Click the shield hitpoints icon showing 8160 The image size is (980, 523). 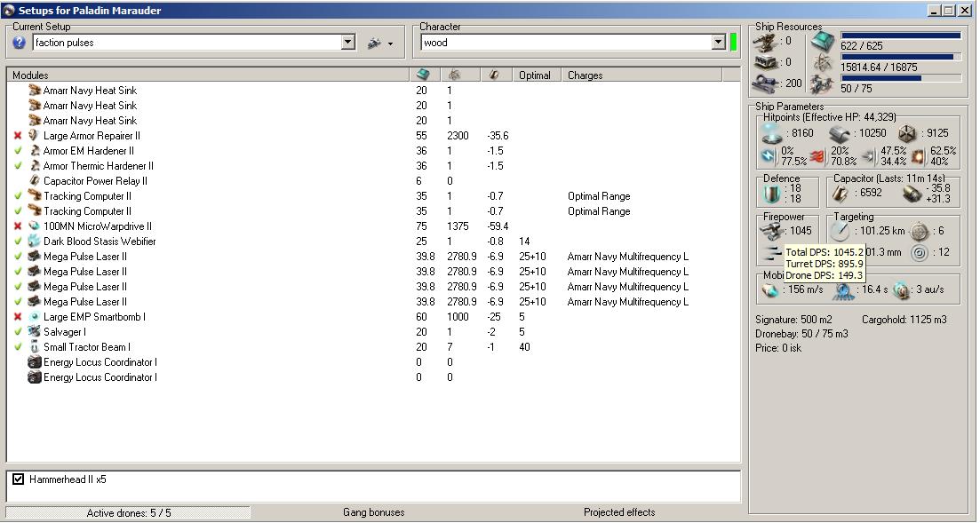coord(772,133)
